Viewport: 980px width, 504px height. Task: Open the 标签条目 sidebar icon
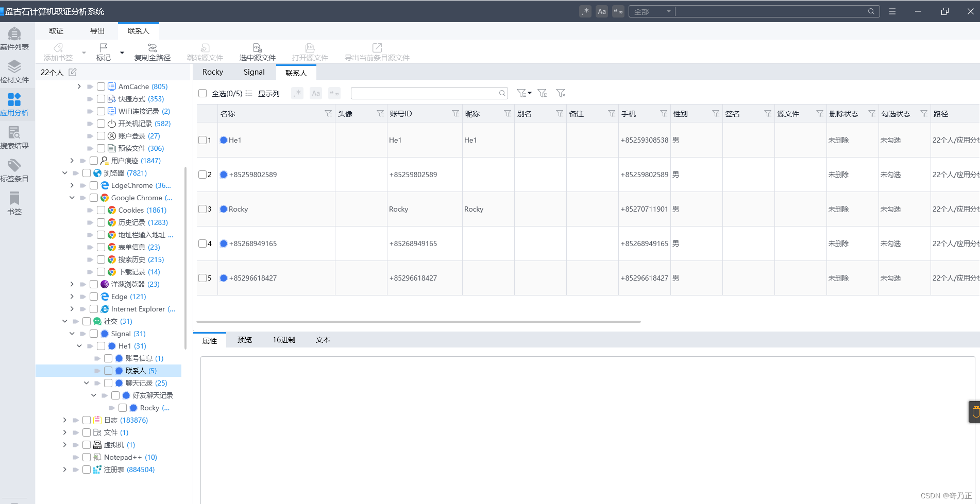(14, 165)
